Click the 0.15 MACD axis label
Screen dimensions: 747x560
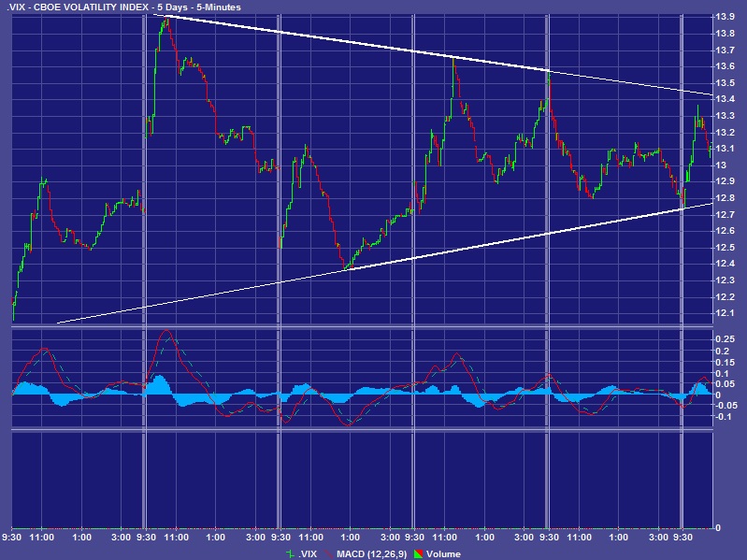(725, 363)
